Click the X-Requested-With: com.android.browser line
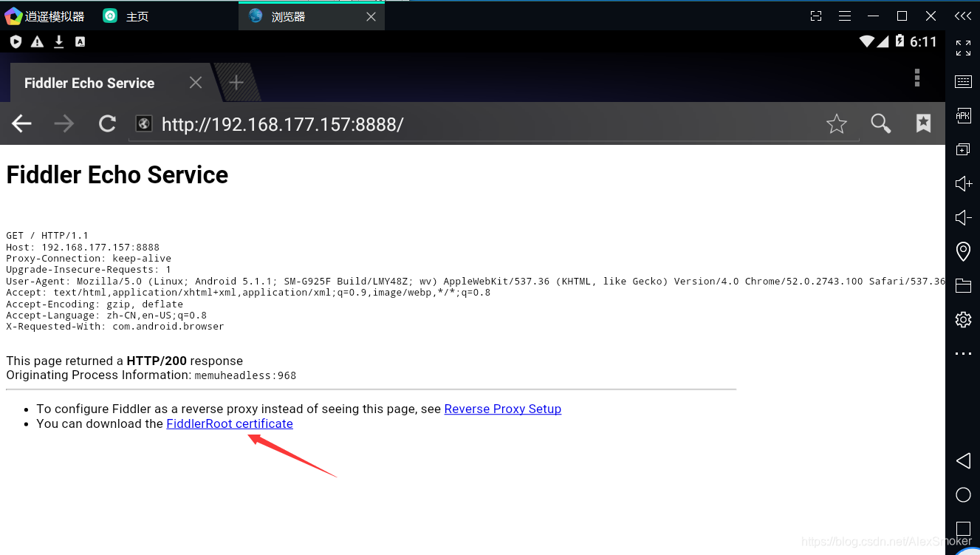 pyautogui.click(x=115, y=326)
